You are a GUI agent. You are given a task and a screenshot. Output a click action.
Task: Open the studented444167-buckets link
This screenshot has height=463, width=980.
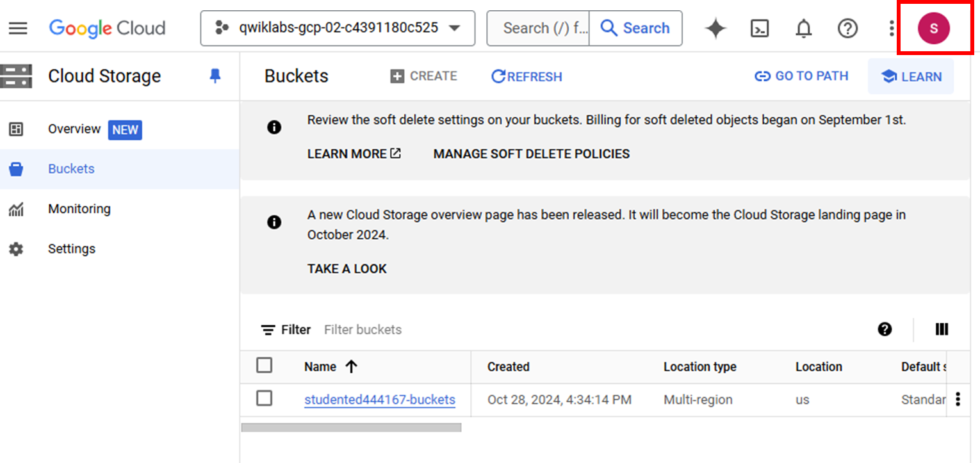tap(380, 400)
